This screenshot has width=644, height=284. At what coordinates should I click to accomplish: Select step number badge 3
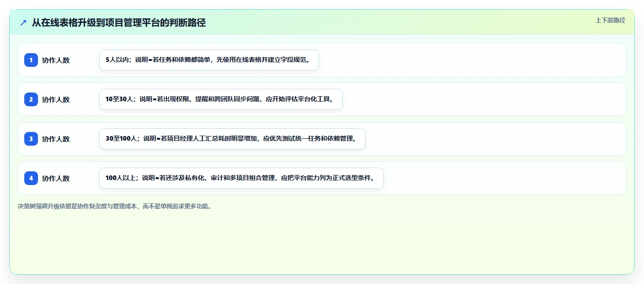[31, 139]
